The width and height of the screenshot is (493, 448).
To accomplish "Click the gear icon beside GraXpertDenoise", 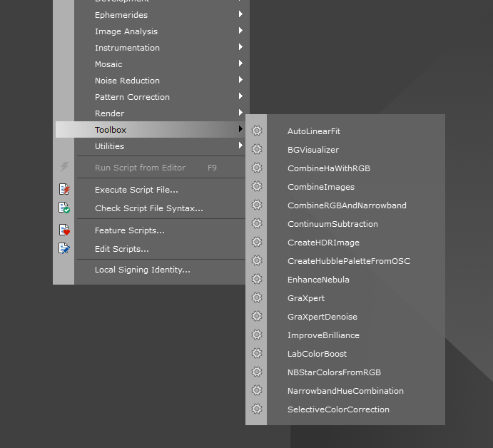I will click(x=257, y=316).
